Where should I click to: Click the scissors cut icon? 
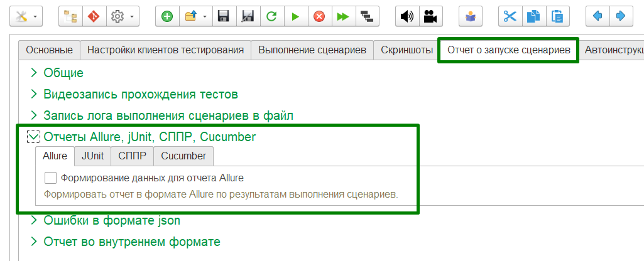click(510, 16)
